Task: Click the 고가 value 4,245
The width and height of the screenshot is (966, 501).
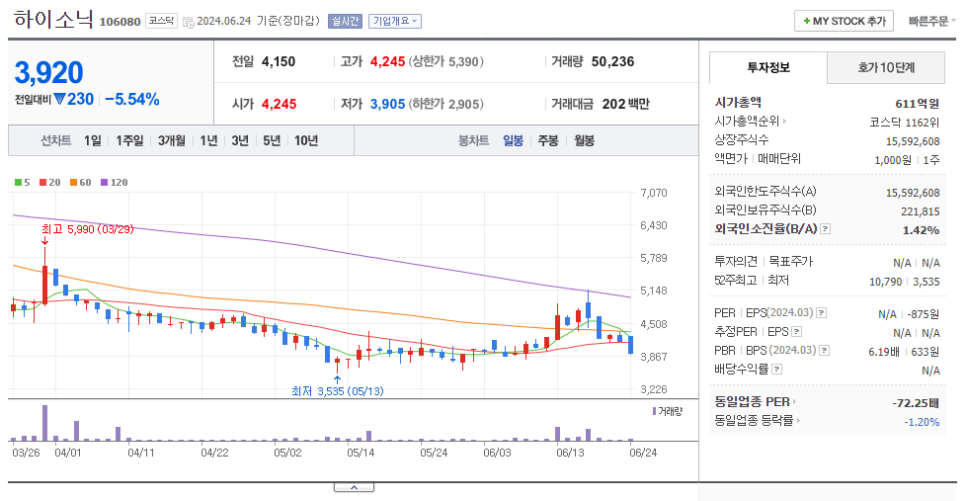Action: [x=388, y=62]
